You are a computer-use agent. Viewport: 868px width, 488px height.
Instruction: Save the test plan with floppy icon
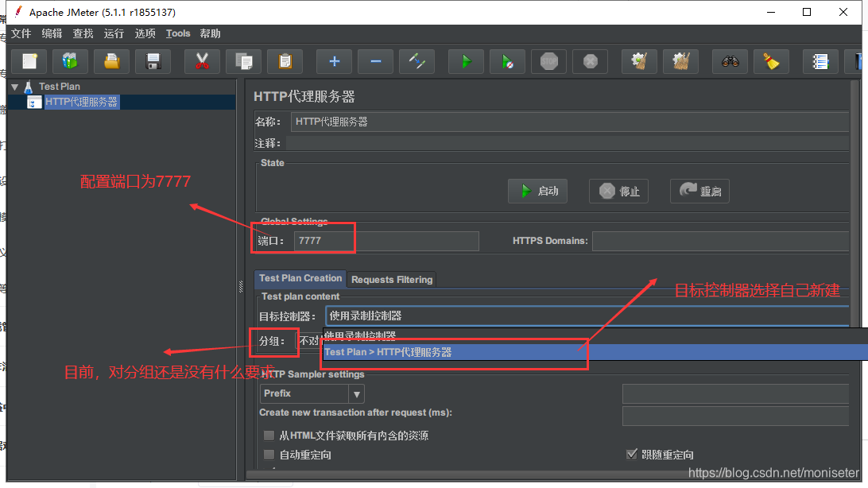pos(153,61)
